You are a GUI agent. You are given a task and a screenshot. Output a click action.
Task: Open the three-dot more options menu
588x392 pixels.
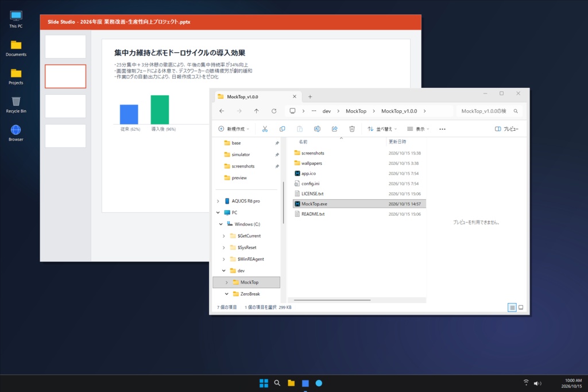(443, 129)
